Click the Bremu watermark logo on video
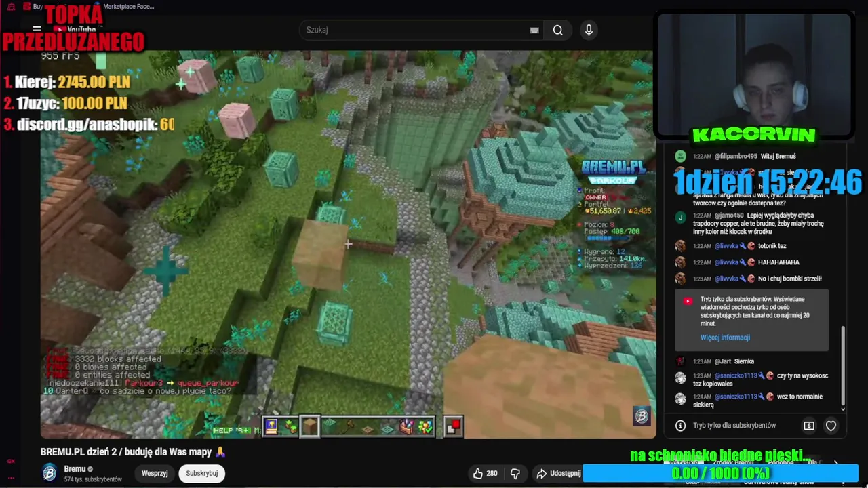This screenshot has width=868, height=488. (641, 415)
